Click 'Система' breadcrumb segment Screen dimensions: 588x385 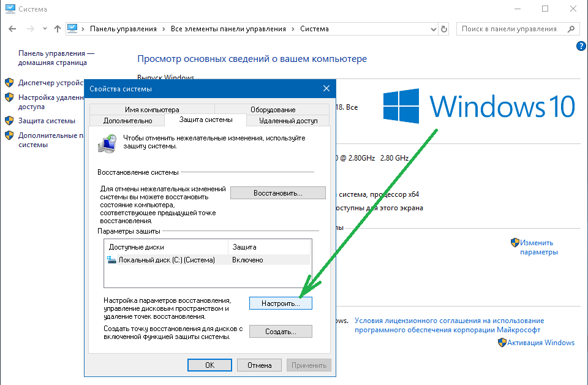point(314,29)
